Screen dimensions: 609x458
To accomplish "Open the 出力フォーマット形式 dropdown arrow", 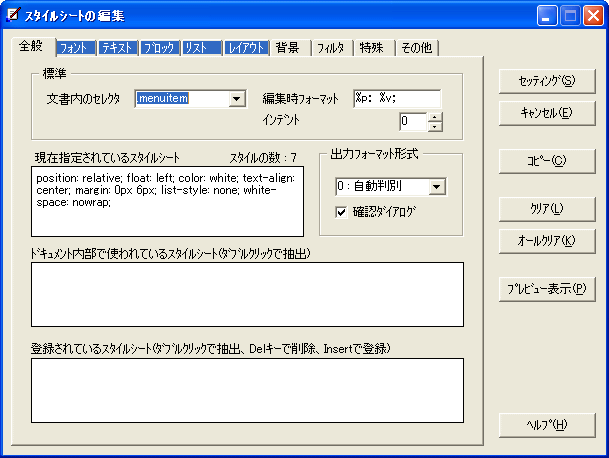I will pos(437,187).
